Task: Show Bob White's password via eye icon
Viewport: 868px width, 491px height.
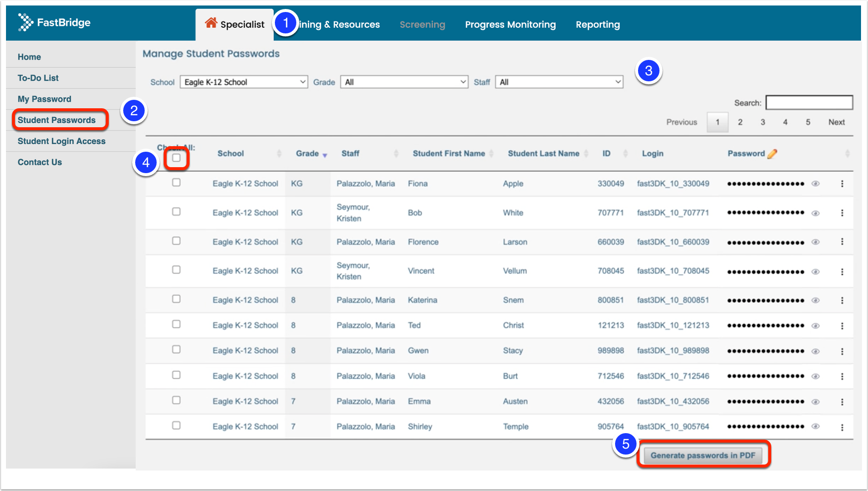Action: pyautogui.click(x=816, y=213)
